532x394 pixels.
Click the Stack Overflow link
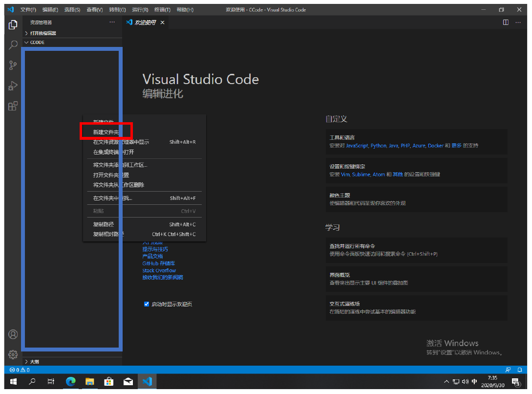coord(159,270)
